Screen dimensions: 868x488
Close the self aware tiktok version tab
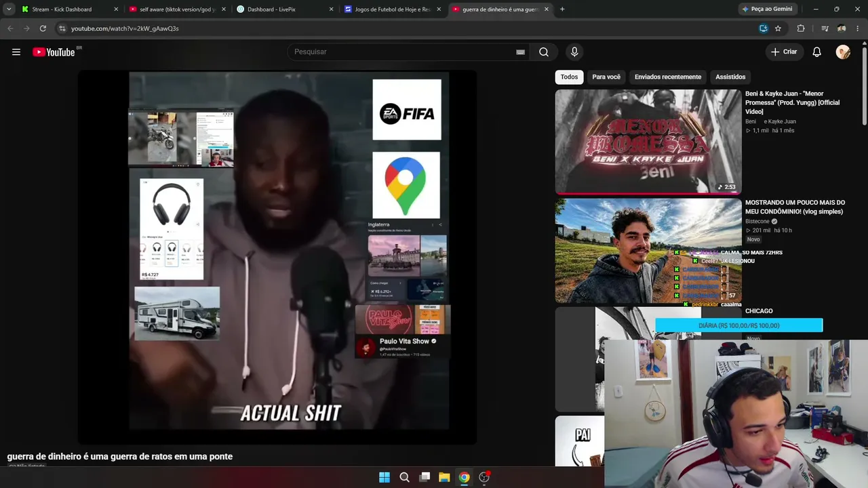224,9
